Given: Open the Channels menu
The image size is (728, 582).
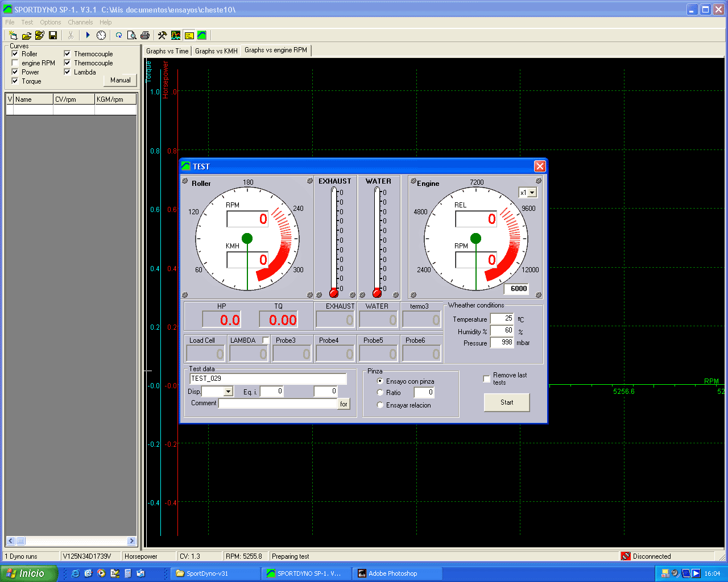Looking at the screenshot, I should 80,22.
